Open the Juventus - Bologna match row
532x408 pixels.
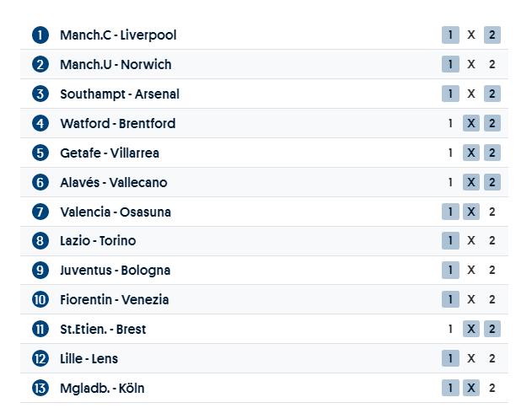pos(116,271)
